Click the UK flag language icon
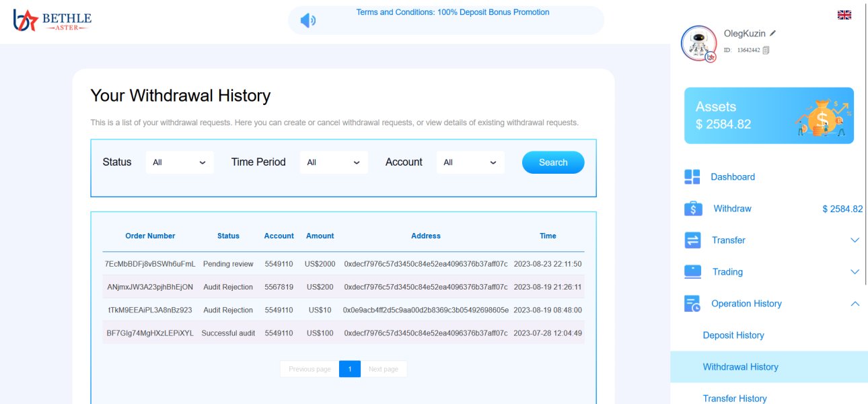The height and width of the screenshot is (404, 868). pos(844,15)
